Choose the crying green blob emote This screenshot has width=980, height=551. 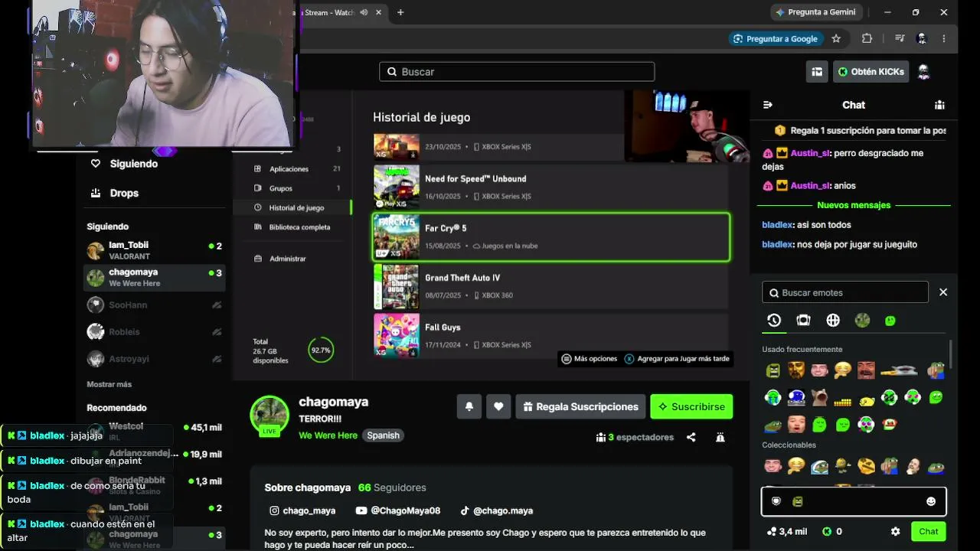773,398
